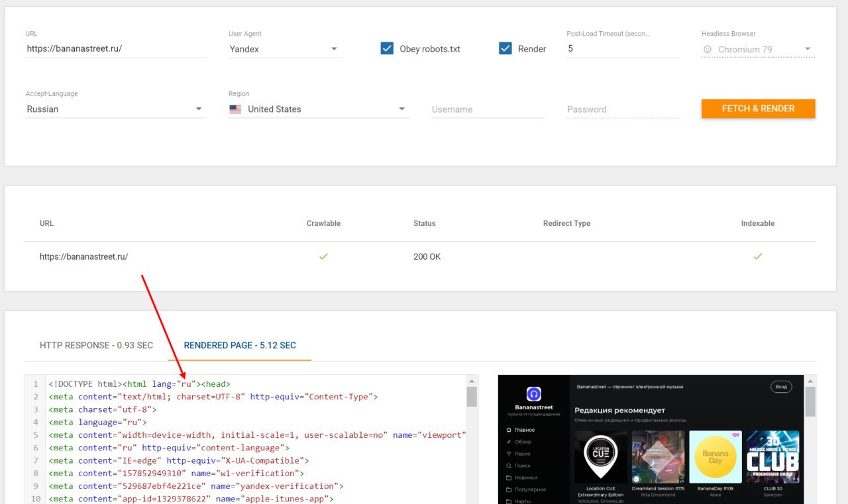
Task: Click the United States flag icon
Action: click(235, 109)
